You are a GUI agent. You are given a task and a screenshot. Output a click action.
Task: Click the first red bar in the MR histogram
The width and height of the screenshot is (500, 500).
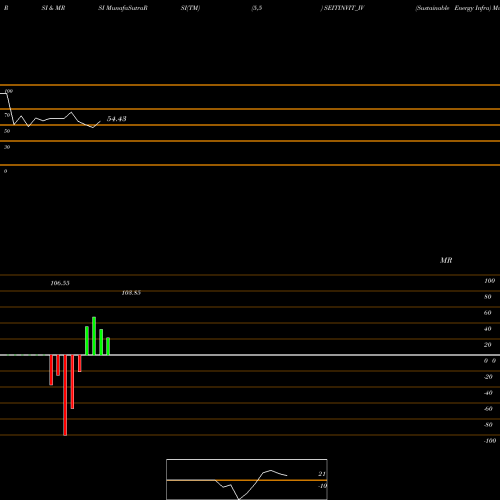point(51,370)
